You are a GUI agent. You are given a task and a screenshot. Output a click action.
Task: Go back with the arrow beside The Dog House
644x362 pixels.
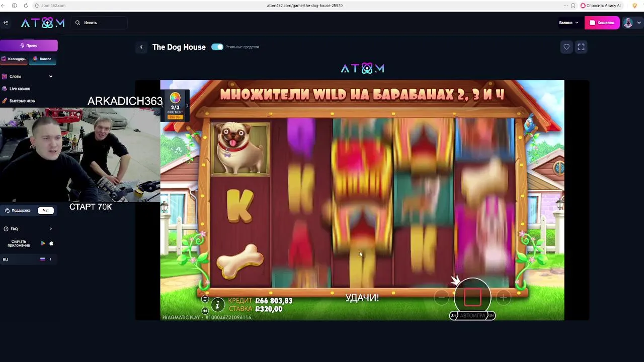141,47
